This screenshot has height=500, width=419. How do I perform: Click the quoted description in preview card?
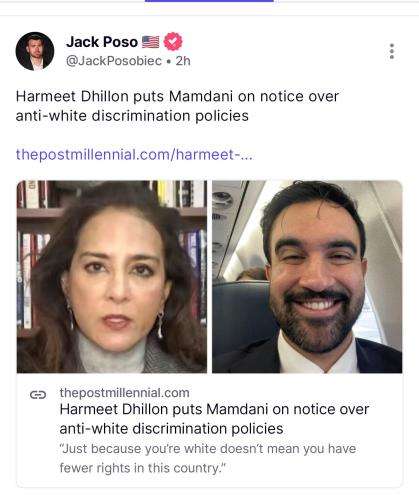(x=208, y=458)
